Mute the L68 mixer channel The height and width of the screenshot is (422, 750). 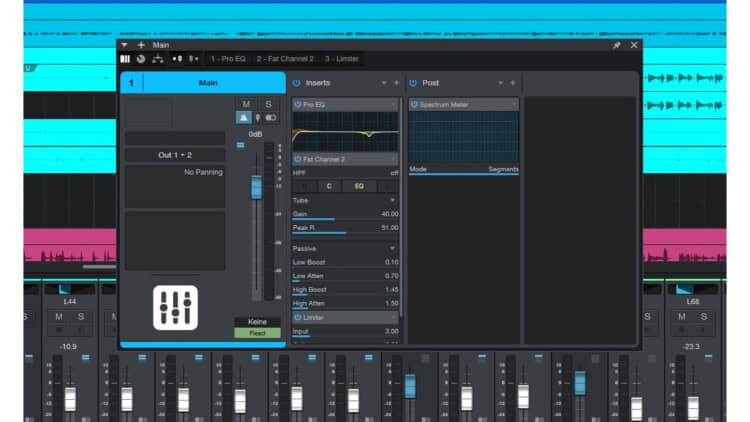point(682,317)
